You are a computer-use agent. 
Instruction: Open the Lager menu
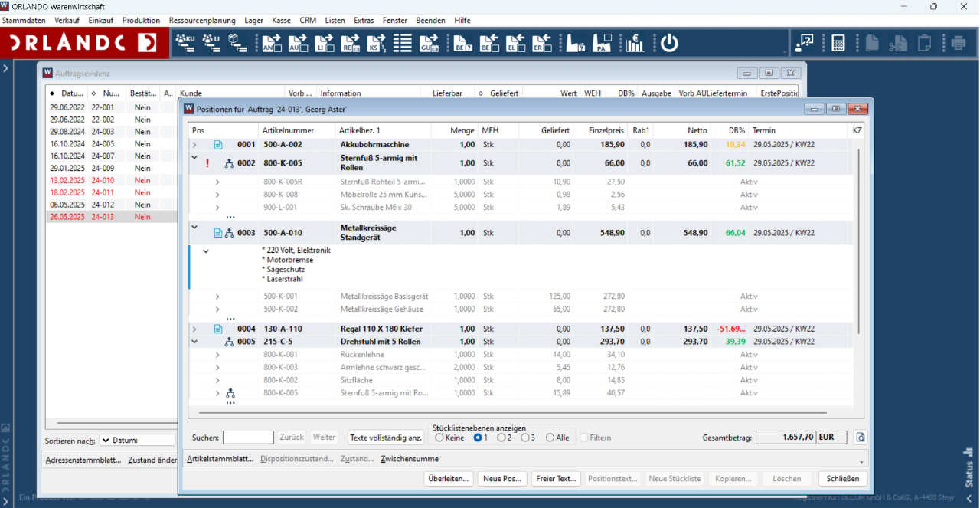(253, 21)
